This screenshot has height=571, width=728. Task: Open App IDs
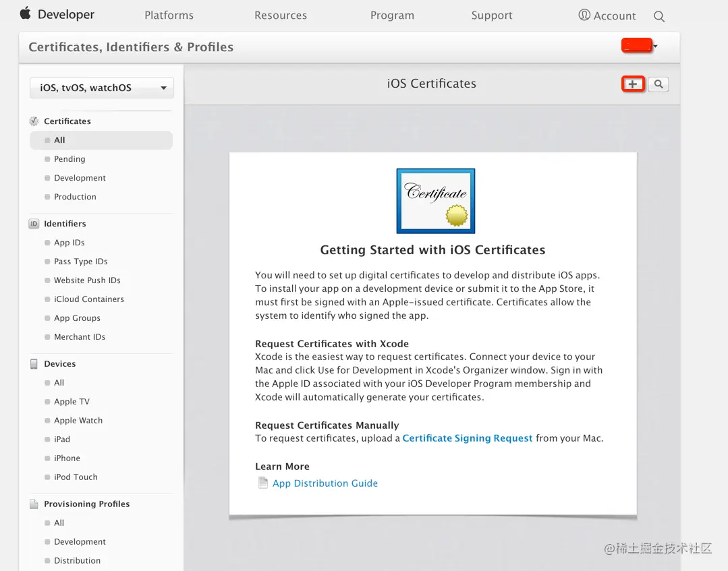(x=69, y=243)
